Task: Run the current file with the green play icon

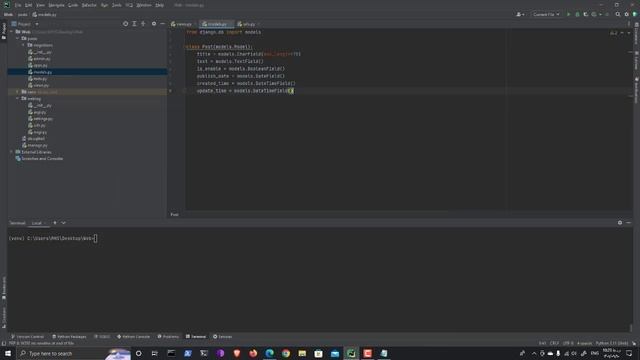Action: (x=568, y=14)
